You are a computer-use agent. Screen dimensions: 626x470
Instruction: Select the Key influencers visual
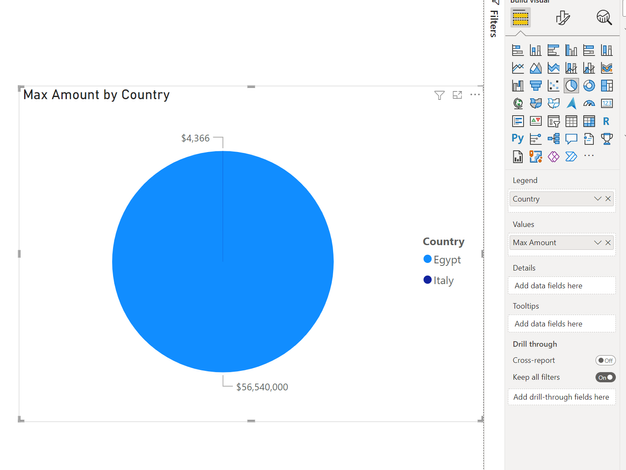click(x=535, y=139)
